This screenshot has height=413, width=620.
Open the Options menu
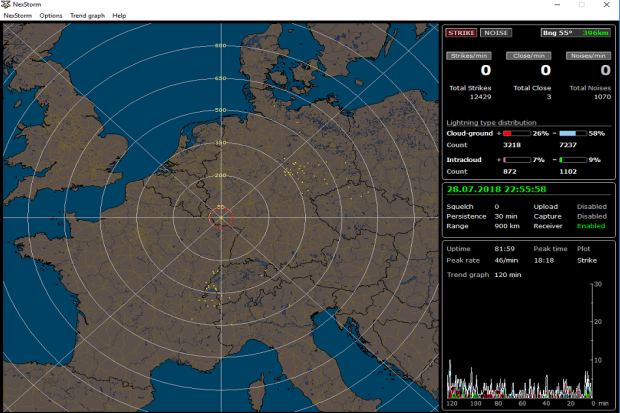pos(51,15)
